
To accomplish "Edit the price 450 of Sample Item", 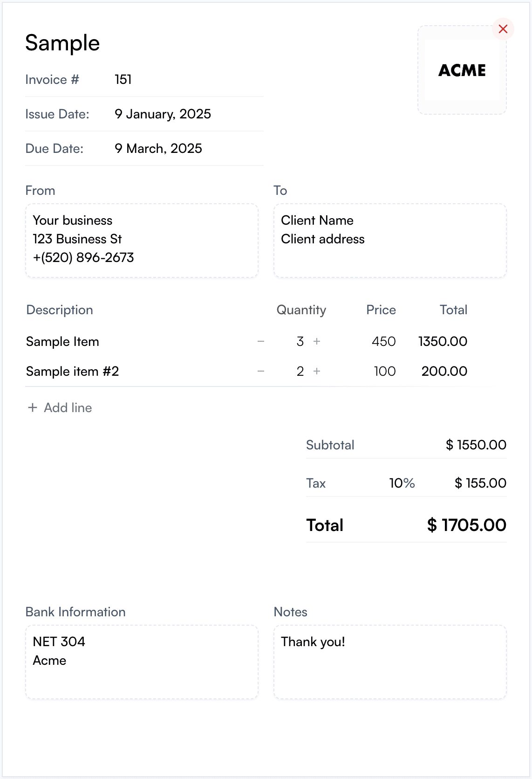I will click(x=383, y=342).
